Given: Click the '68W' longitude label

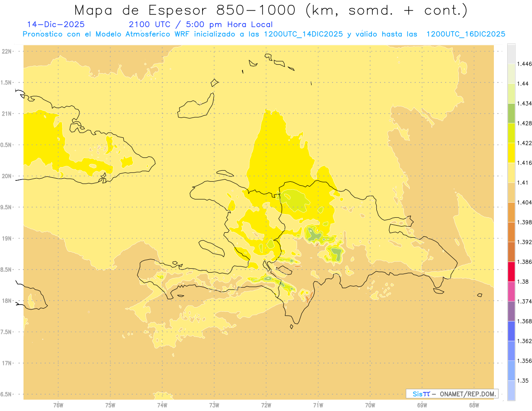Looking at the screenshot, I should coord(474,405).
